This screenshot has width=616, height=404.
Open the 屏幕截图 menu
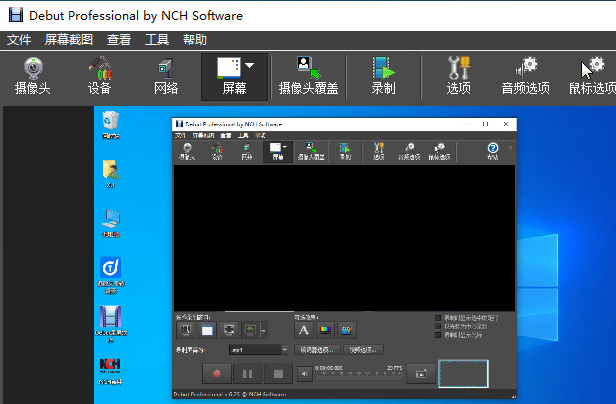click(x=69, y=40)
